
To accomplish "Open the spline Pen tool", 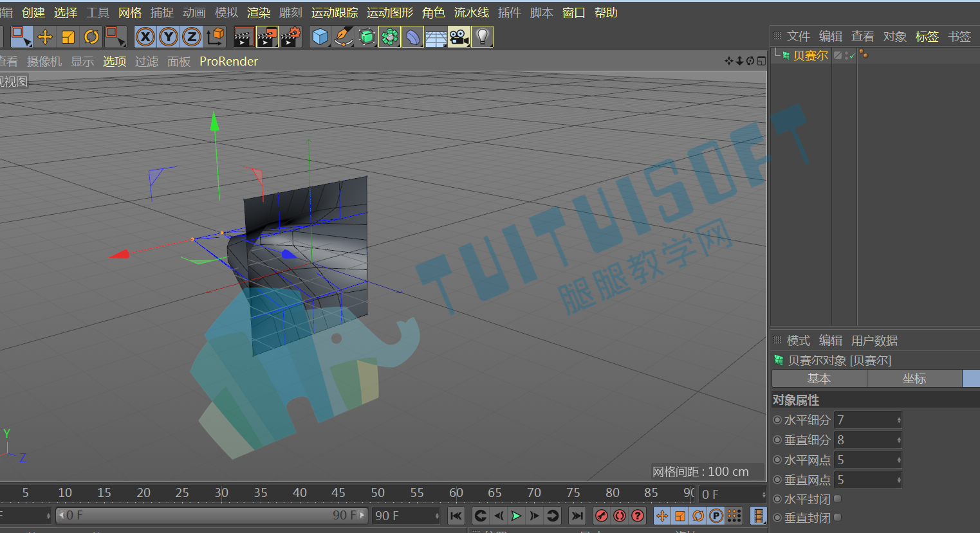I will 344,37.
